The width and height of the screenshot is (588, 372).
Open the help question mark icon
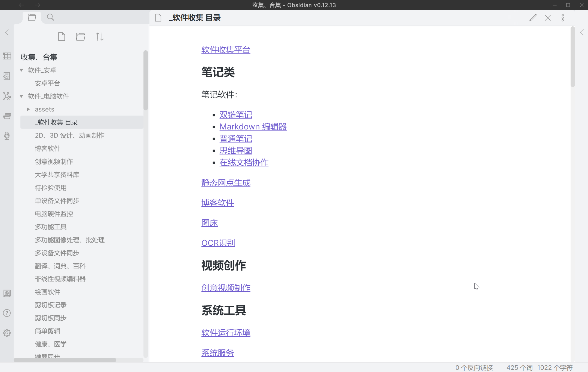pyautogui.click(x=7, y=313)
